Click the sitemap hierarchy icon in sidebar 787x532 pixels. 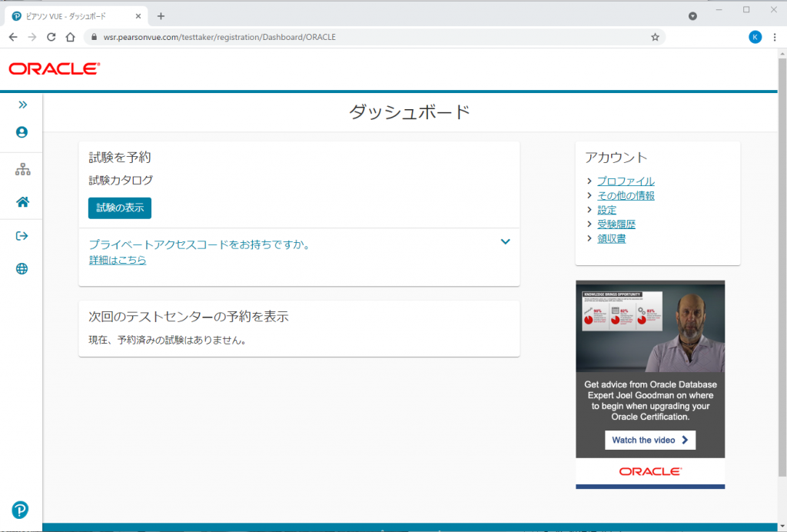[x=22, y=169]
